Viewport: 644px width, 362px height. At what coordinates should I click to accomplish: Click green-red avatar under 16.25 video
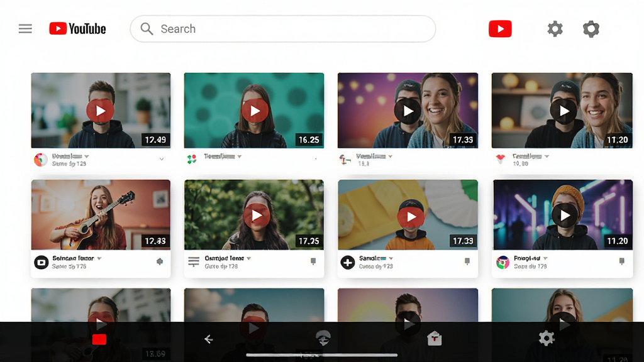(x=191, y=159)
